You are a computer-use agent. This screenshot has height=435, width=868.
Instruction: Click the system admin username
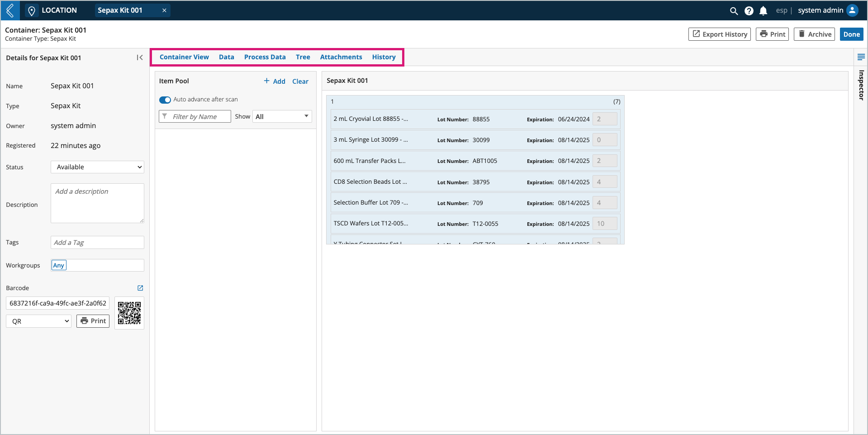click(821, 10)
